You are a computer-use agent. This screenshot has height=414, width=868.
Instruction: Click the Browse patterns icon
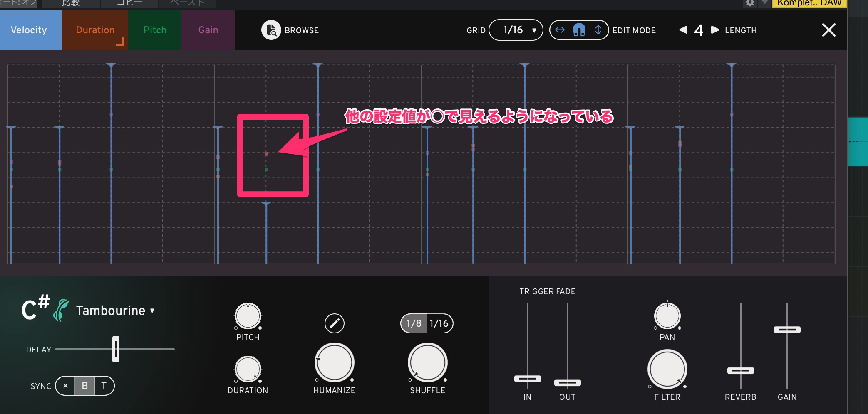tap(271, 30)
